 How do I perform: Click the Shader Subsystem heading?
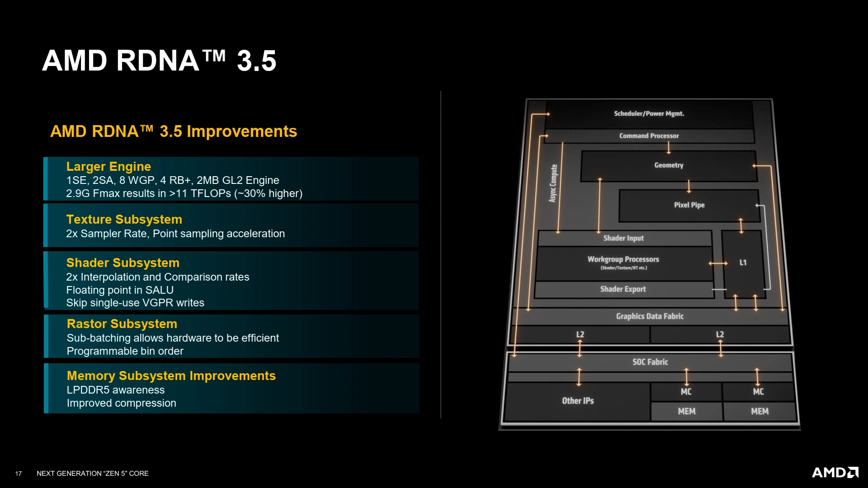123,263
